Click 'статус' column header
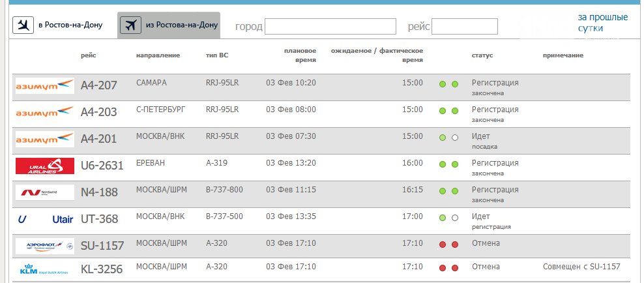Viewport: 644px width, 283px height. point(482,55)
